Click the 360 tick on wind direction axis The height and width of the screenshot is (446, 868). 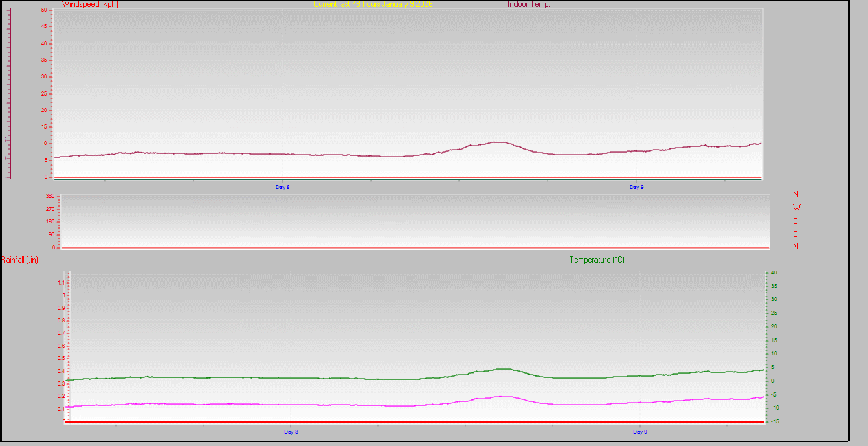[49, 197]
